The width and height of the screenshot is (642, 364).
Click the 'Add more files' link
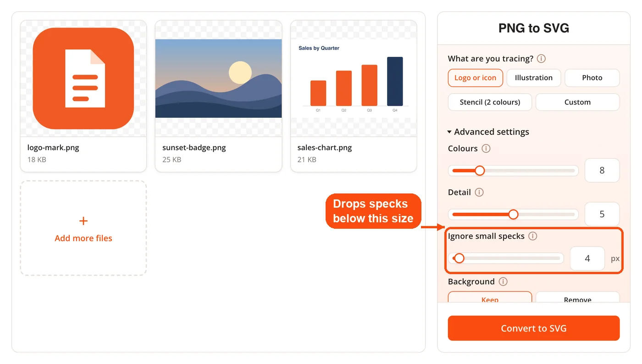click(x=83, y=238)
